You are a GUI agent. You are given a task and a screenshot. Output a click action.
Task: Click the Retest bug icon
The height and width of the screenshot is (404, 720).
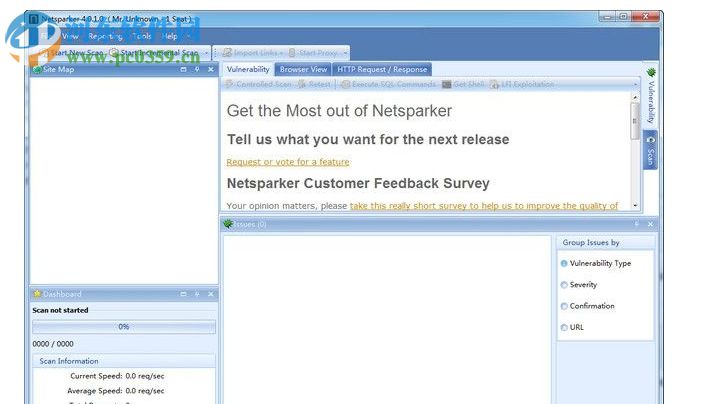point(302,84)
